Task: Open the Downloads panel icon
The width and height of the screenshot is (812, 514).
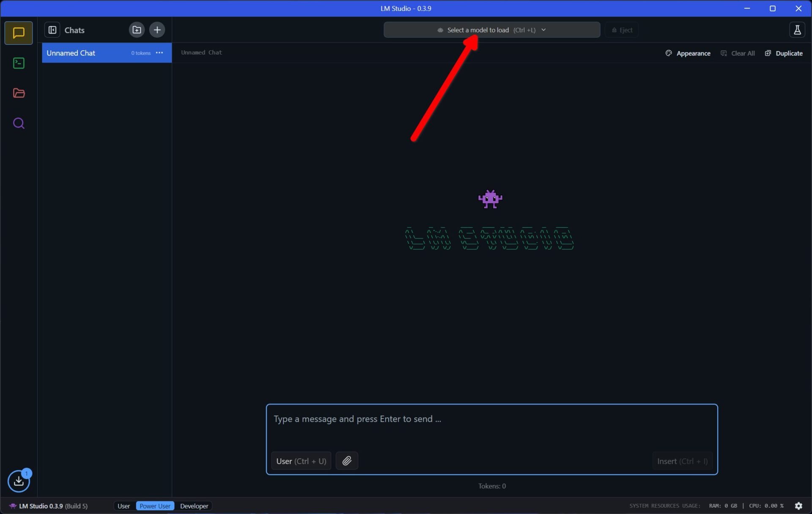Action: [19, 481]
